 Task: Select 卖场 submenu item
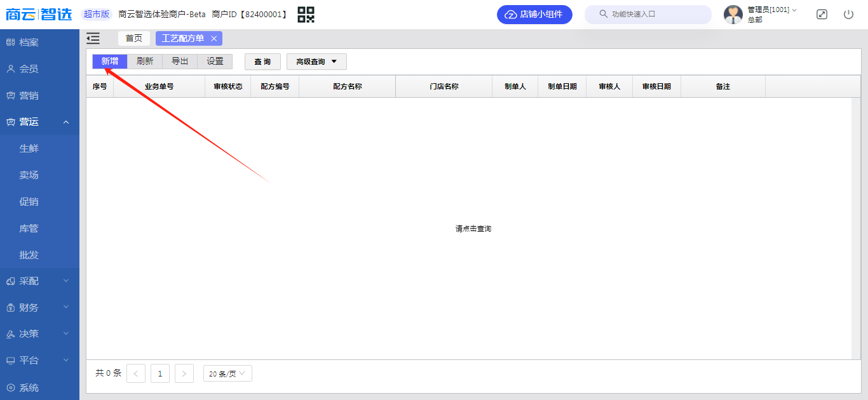pyautogui.click(x=39, y=175)
